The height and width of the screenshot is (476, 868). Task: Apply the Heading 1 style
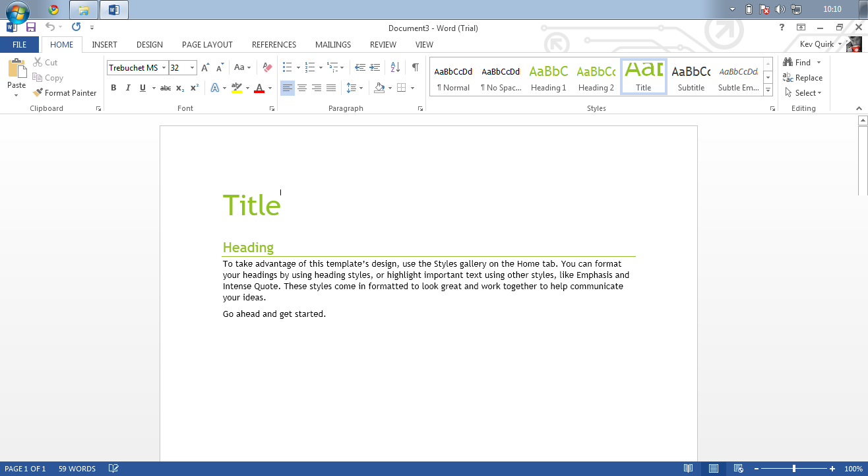548,77
